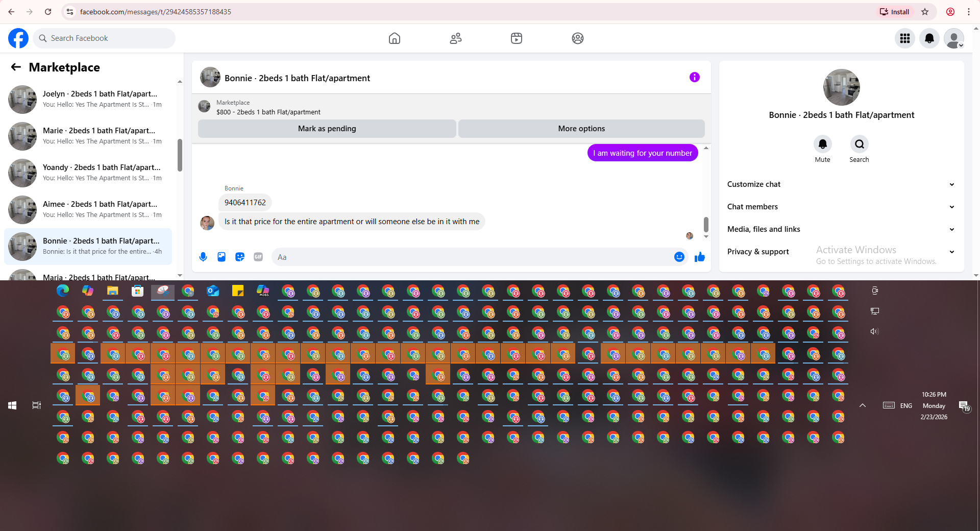Screen dimensions: 980x531
Task: Open the $800 2beds listing link
Action: coord(268,112)
